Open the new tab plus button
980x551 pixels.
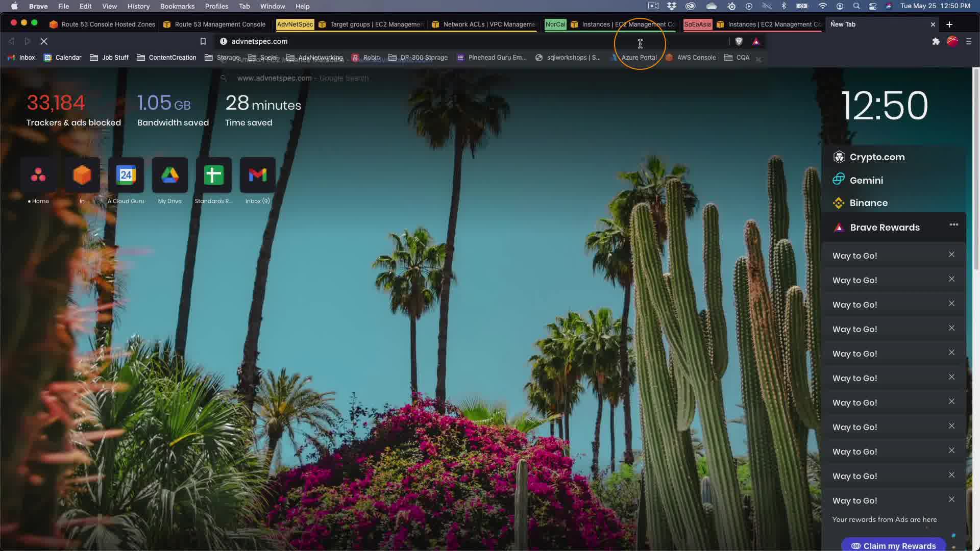[x=949, y=24]
